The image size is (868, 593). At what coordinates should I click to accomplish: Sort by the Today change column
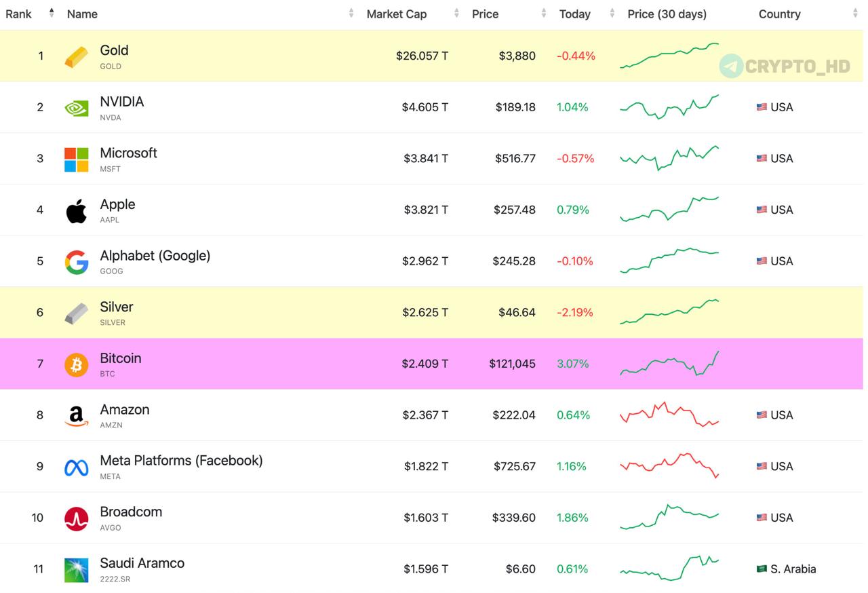[575, 14]
